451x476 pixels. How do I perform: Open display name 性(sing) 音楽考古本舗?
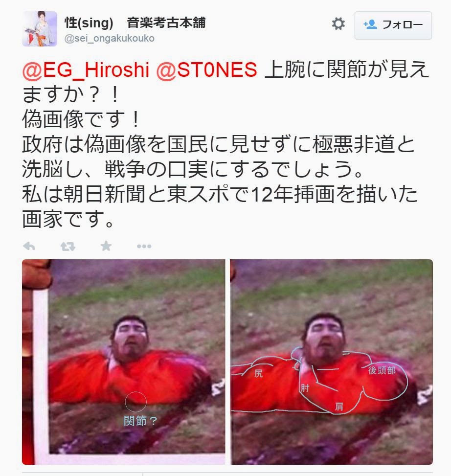(135, 23)
